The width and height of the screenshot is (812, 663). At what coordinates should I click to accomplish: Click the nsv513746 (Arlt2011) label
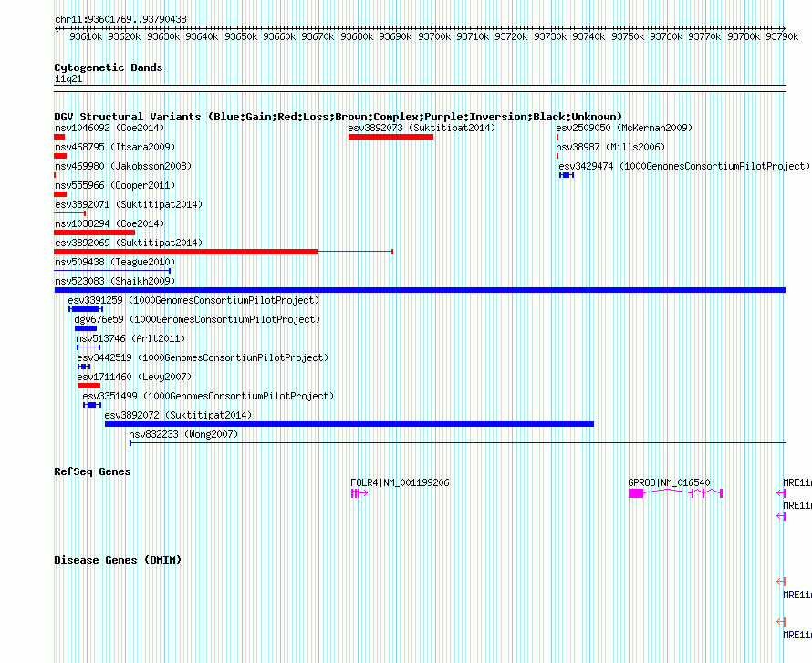point(130,338)
